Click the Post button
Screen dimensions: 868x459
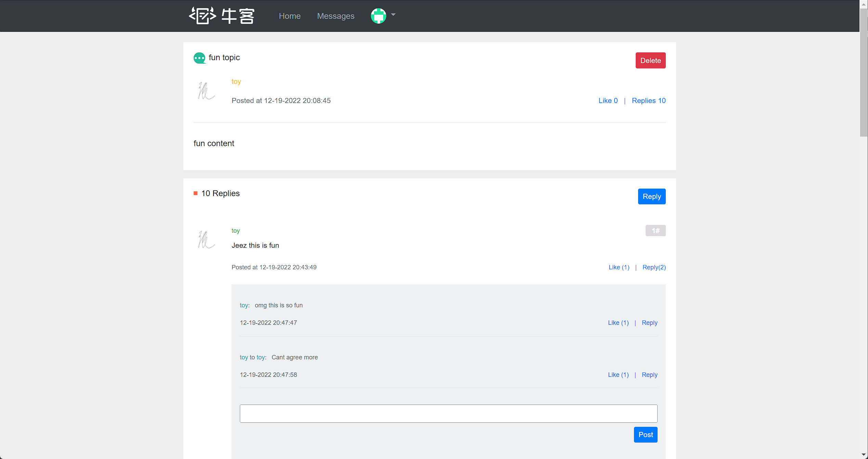click(x=645, y=435)
